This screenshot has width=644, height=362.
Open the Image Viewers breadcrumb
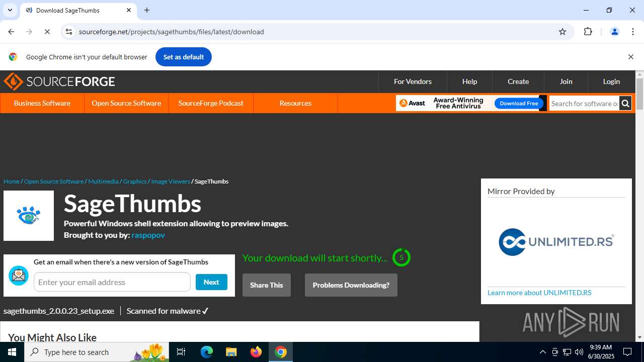[x=171, y=182]
